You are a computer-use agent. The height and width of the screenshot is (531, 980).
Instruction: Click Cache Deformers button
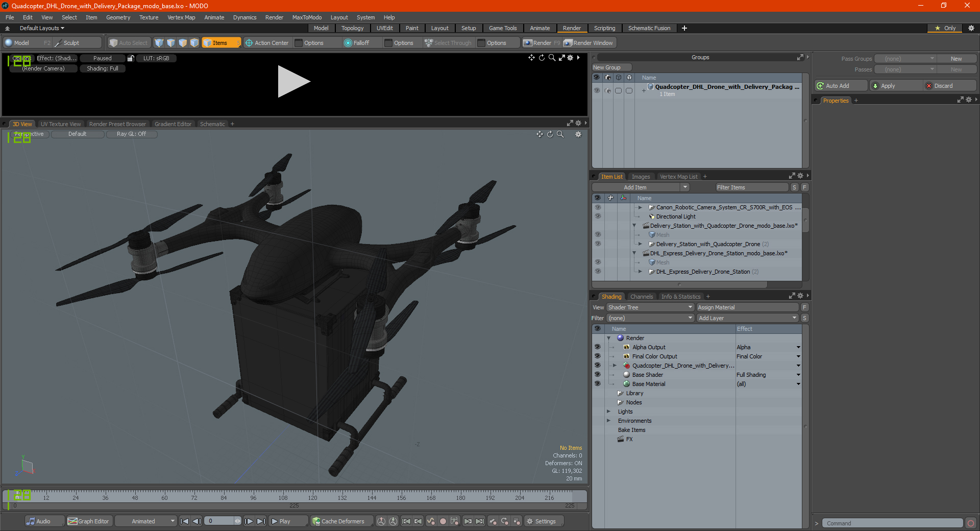click(341, 521)
